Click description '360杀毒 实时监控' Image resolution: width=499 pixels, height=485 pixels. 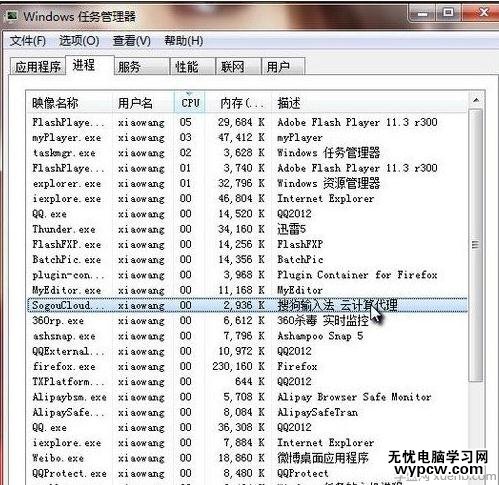[x=323, y=321]
